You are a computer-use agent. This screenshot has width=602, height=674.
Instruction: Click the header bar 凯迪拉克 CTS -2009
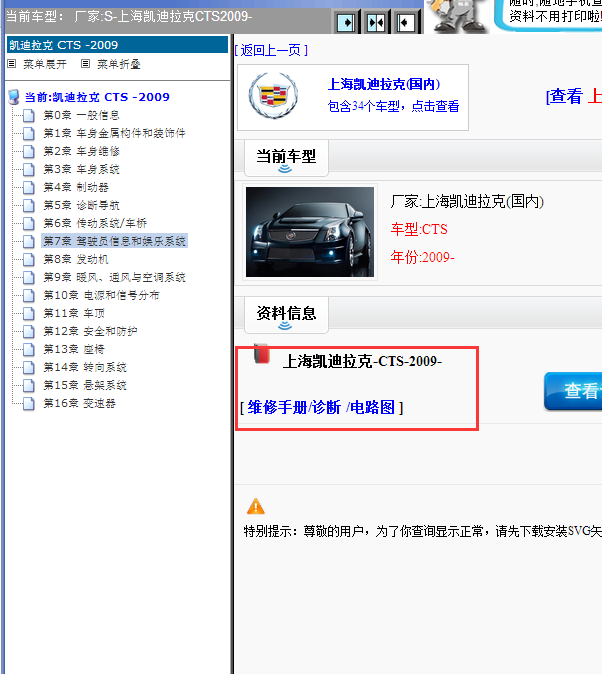(117, 45)
